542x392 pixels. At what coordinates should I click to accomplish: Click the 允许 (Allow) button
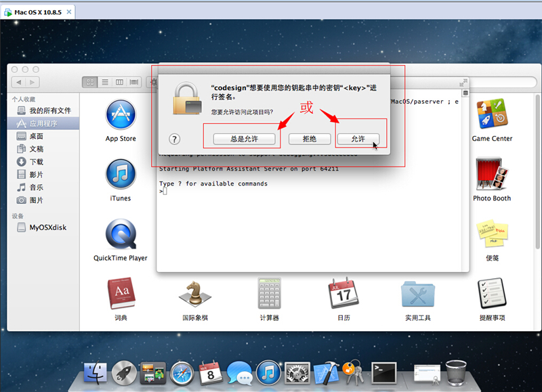(358, 139)
